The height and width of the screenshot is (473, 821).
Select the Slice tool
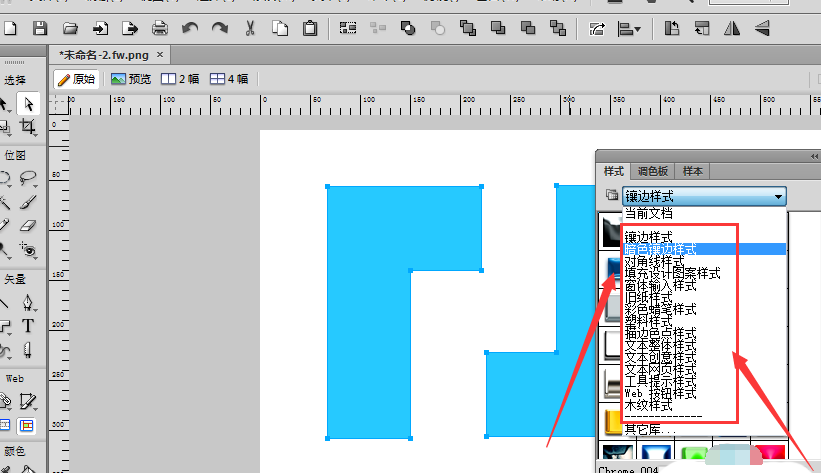(27, 402)
